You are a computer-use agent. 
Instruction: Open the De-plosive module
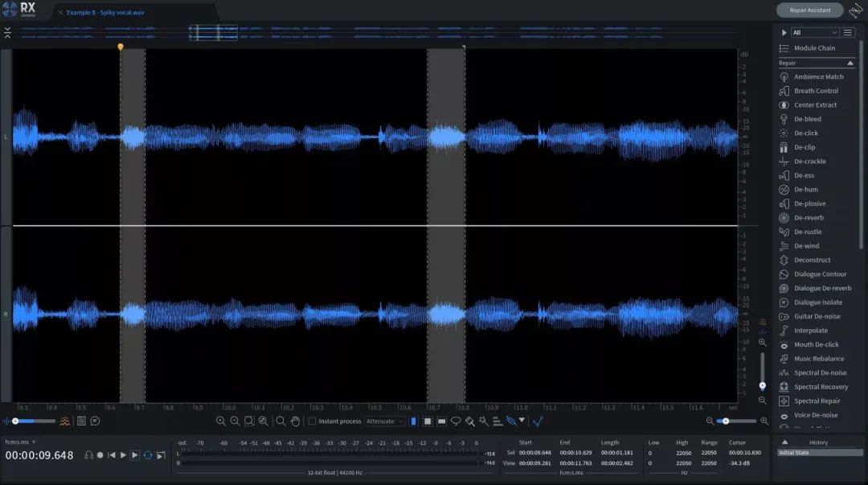point(803,203)
